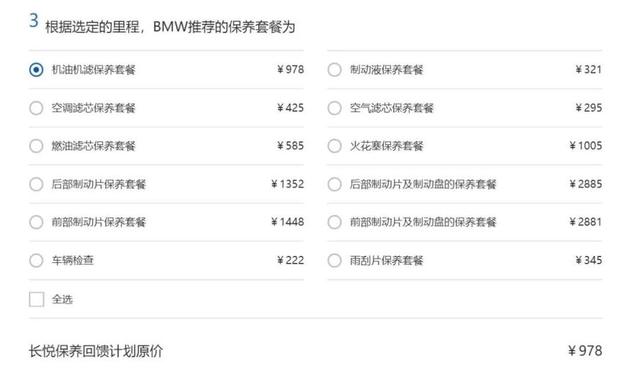This screenshot has height=369, width=640.
Task: Pick 后部制动片及制动盘的保养套餐 radio button
Action: 334,184
